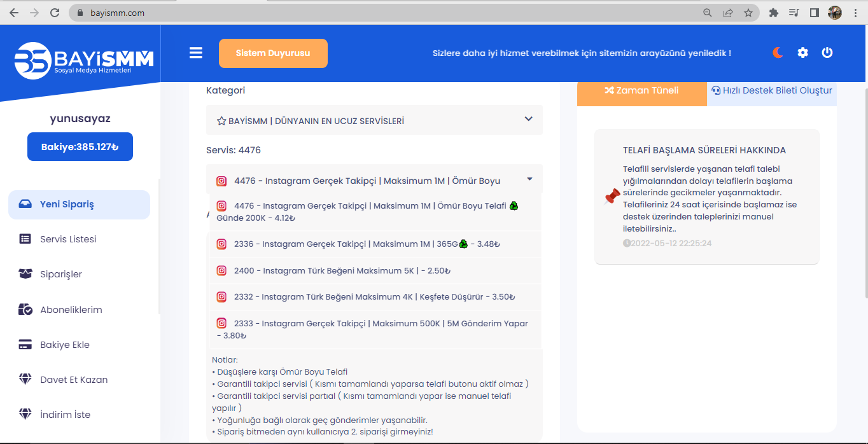868x444 pixels.
Task: Open Chrome side panel icon
Action: [x=814, y=12]
